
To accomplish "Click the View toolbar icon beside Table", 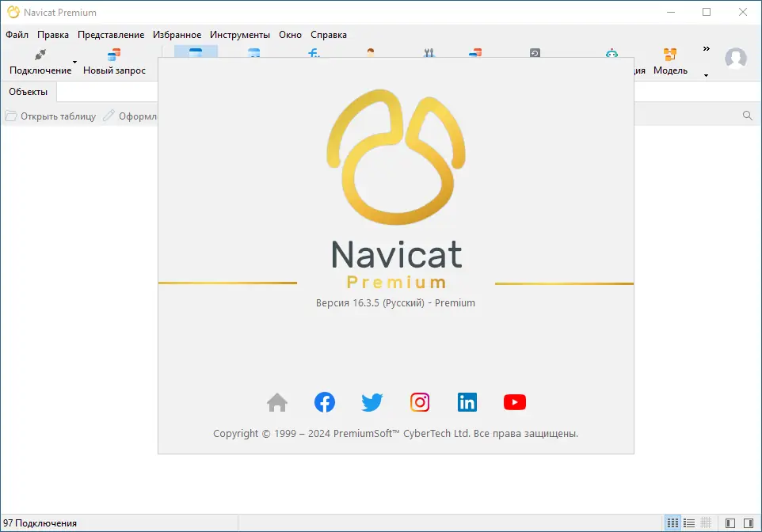I will (x=253, y=52).
